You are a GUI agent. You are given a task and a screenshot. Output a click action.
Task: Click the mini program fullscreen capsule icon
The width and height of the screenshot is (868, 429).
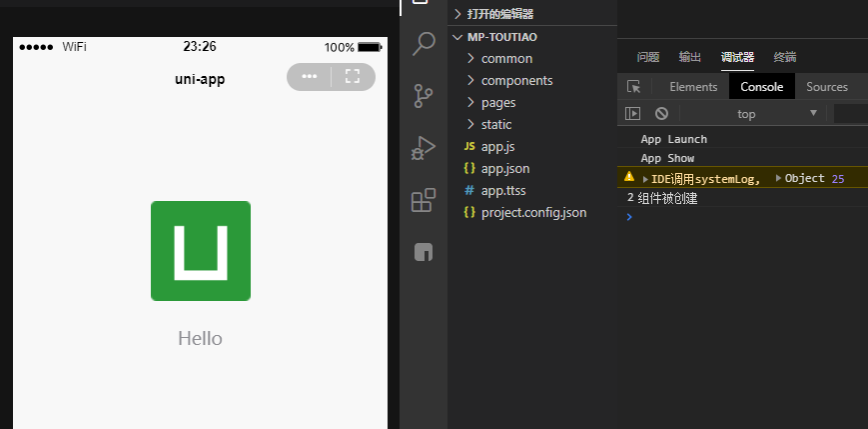tap(352, 77)
